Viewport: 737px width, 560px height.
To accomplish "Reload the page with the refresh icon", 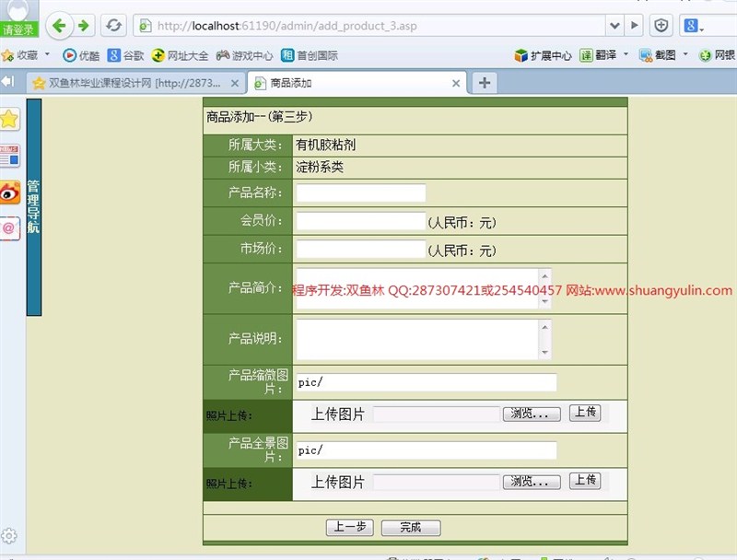I will (113, 25).
